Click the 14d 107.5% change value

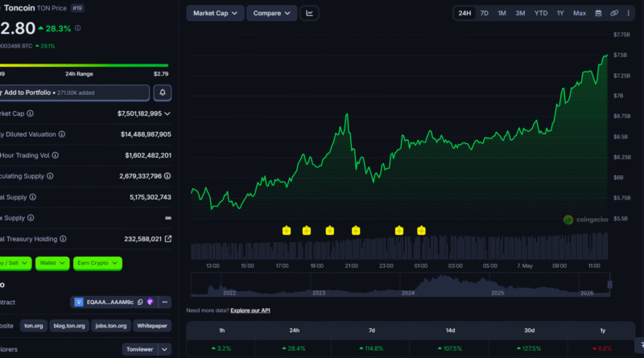[x=450, y=348]
